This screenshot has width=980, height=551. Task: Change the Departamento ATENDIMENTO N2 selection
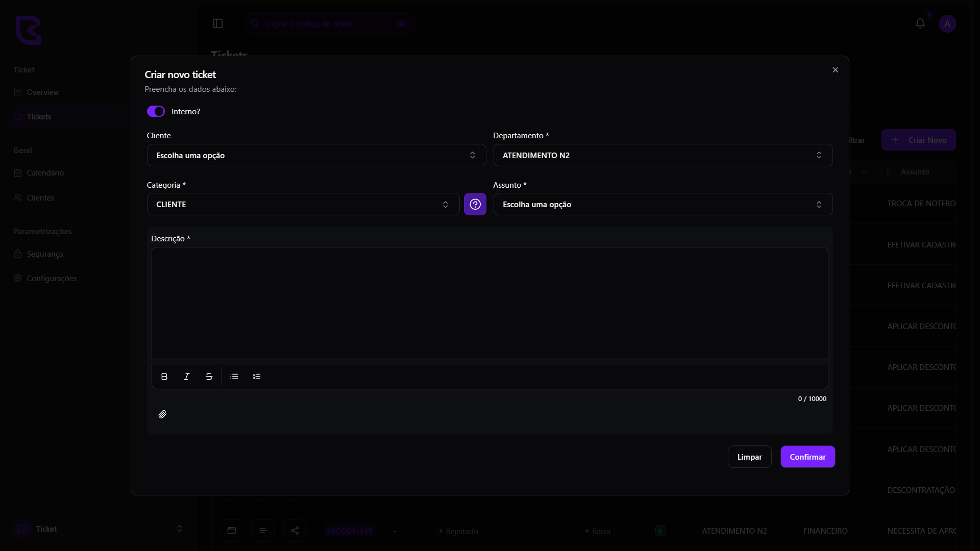coord(663,155)
